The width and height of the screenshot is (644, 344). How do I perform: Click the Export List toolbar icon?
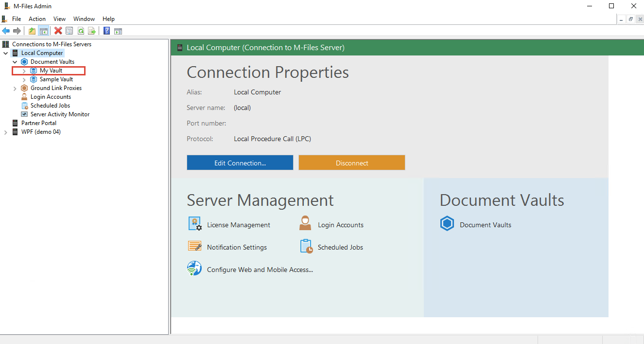click(x=91, y=31)
